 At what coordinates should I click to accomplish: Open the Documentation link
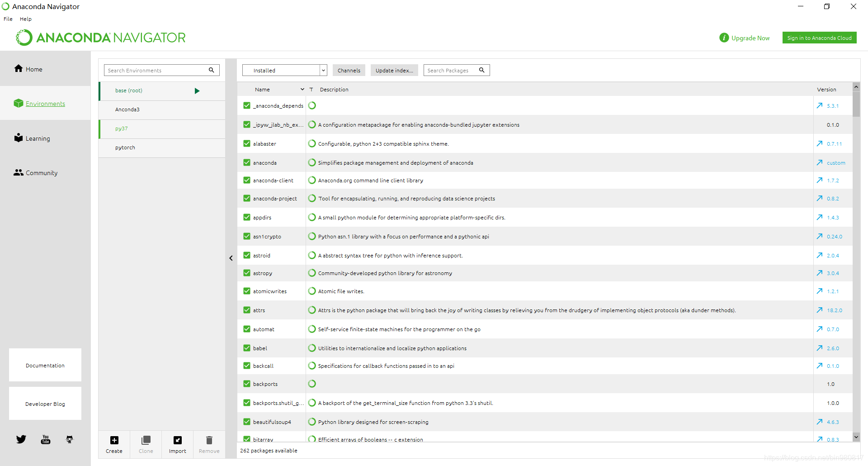[x=45, y=365]
